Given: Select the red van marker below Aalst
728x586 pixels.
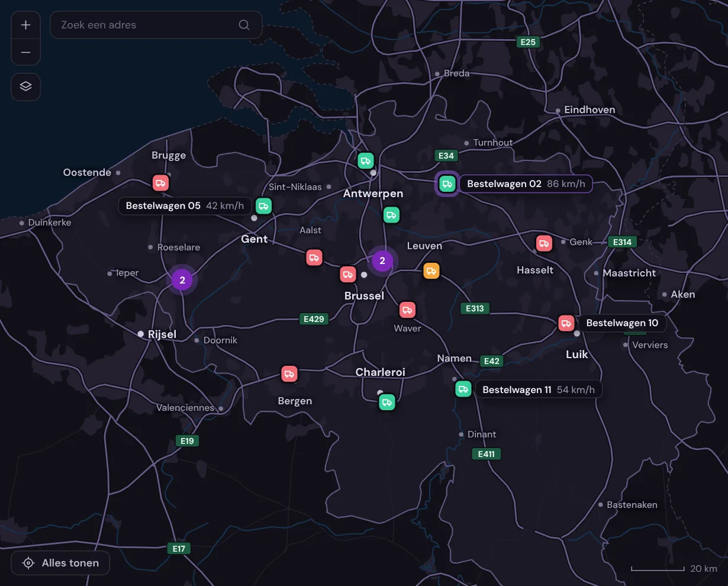Looking at the screenshot, I should coord(314,257).
